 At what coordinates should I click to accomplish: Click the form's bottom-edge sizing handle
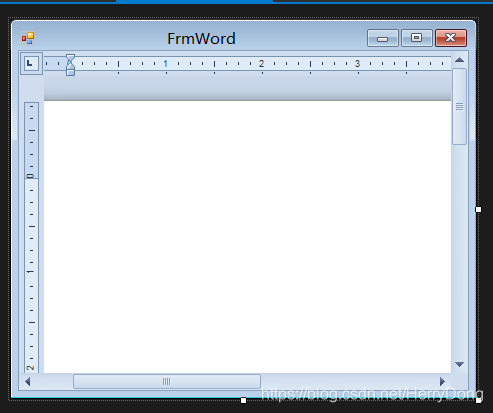tap(244, 400)
